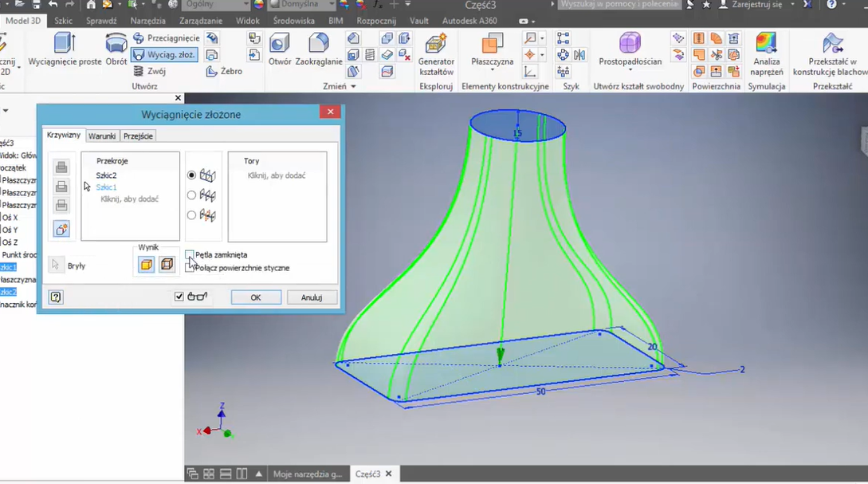This screenshot has width=868, height=484.
Task: Open the Narzędzia ribbon tab
Action: point(149,21)
